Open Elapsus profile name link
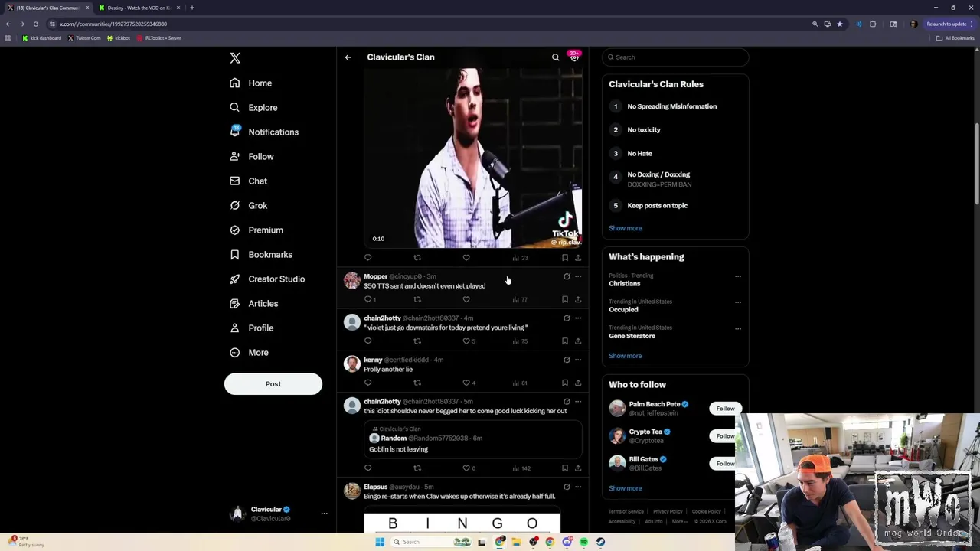This screenshot has height=551, width=980. click(x=375, y=487)
